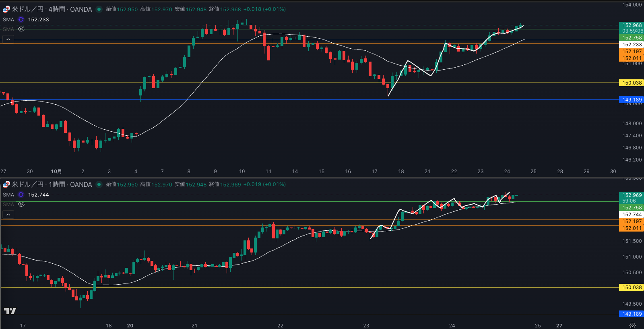The width and height of the screenshot is (644, 329).
Task: Click the purple SMA refresh icon on the 4-hour chart
Action: pos(21,19)
